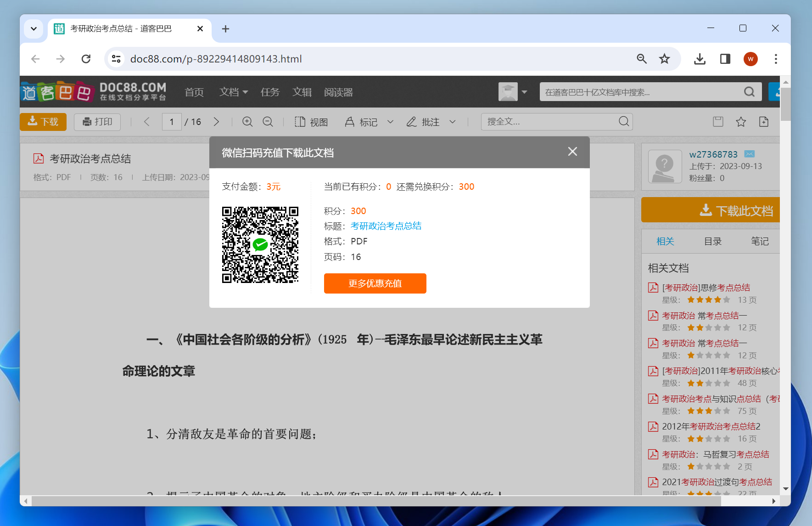
Task: Open 考研政治考点与知识点总结 related document
Action: click(x=721, y=399)
